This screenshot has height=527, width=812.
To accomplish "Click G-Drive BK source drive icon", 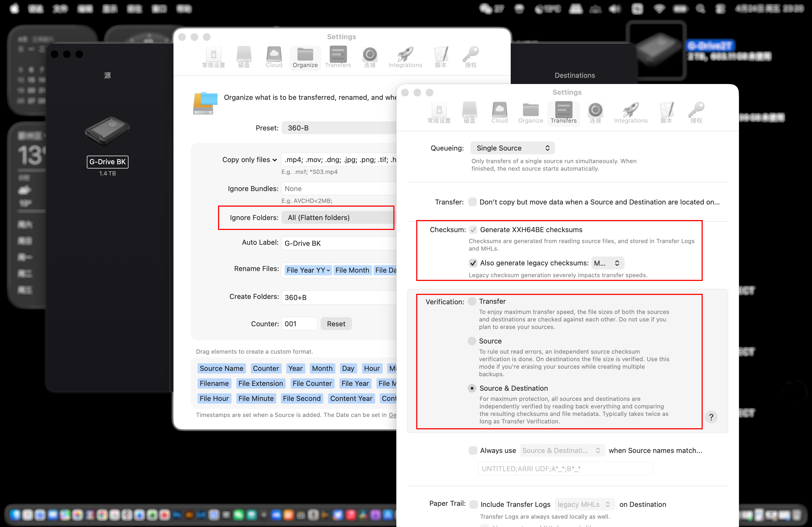I will (107, 131).
